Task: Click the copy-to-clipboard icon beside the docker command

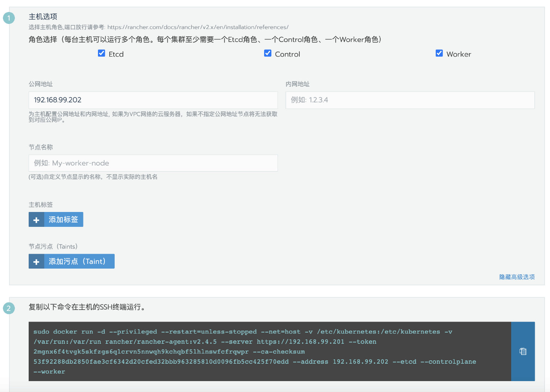Action: [523, 351]
